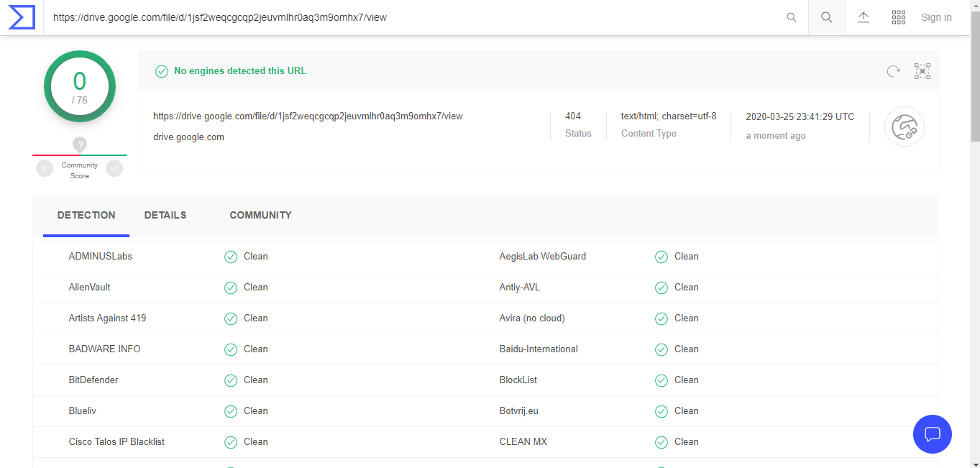Click the Blueliv engine name
This screenshot has width=980, height=468.
click(x=83, y=410)
